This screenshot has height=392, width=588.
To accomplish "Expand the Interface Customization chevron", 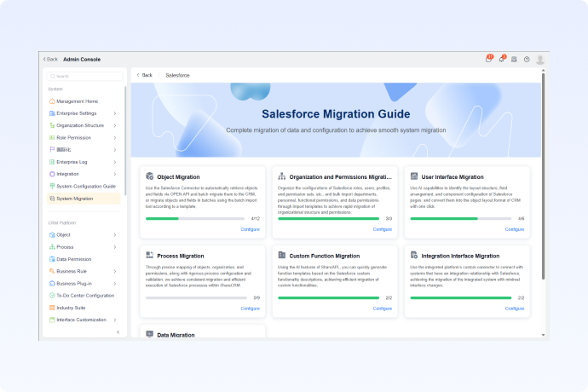I will click(115, 320).
